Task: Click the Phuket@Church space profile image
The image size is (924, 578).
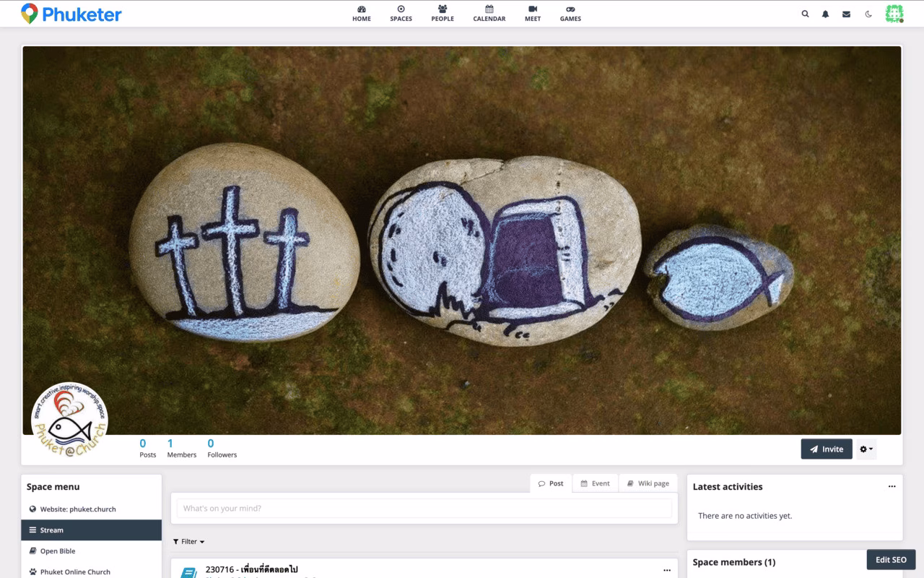Action: 69,420
